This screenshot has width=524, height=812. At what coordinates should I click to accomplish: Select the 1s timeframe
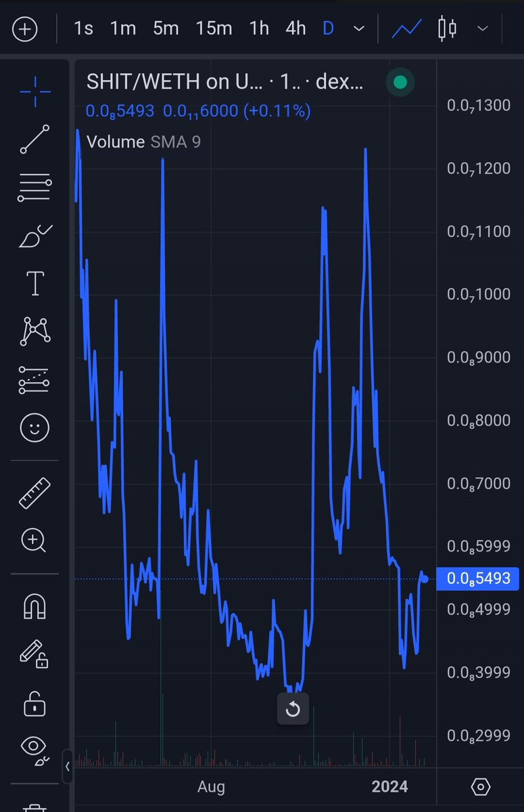coord(84,29)
